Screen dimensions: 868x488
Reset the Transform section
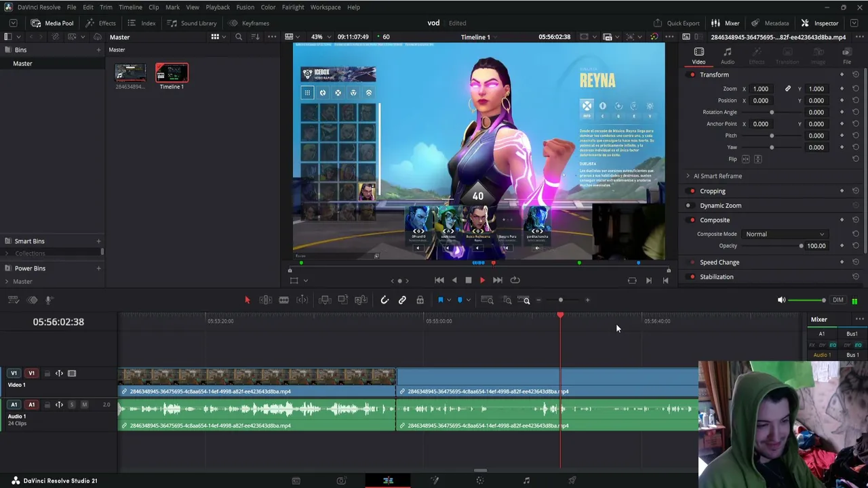tap(856, 75)
